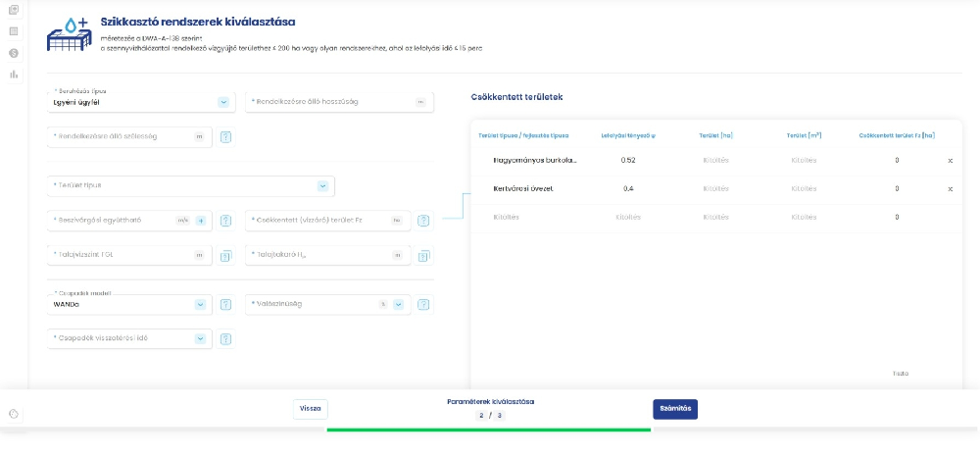Viewport: 980px width, 455px height.
Task: Click Terület [m²] cell in Kertvárosi övezet row
Action: pyautogui.click(x=804, y=188)
